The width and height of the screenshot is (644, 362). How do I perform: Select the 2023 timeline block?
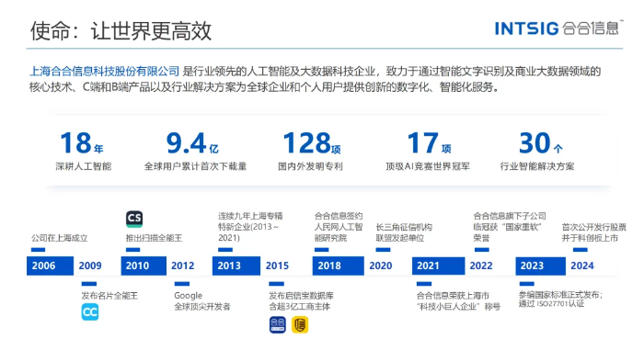tap(541, 266)
